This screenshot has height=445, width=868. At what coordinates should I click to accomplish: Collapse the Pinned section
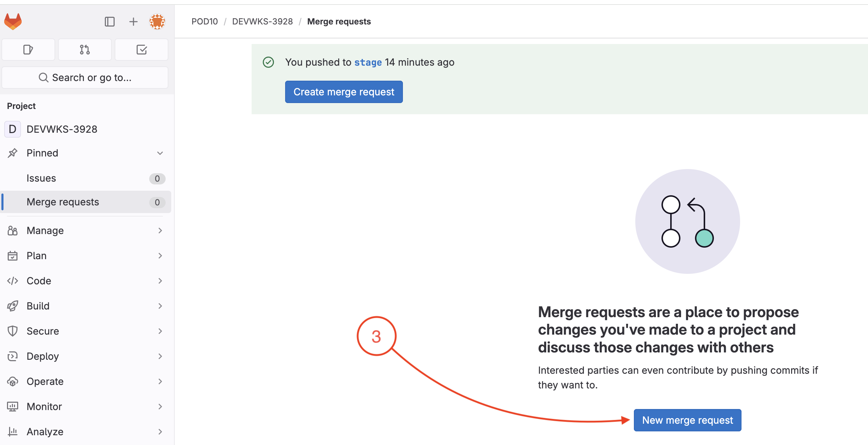160,153
